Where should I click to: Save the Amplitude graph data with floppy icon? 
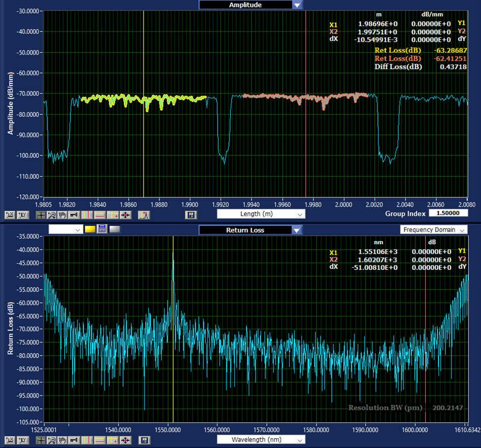coord(191,215)
